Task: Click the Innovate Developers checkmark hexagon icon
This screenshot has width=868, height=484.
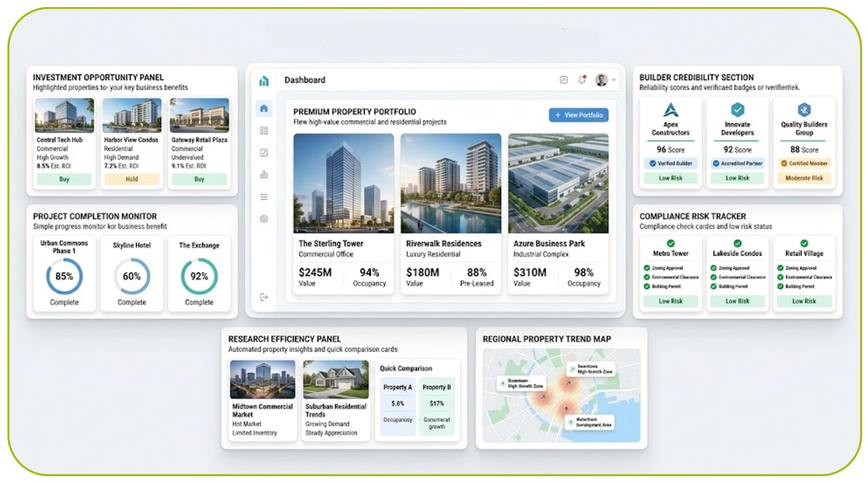Action: [x=738, y=110]
